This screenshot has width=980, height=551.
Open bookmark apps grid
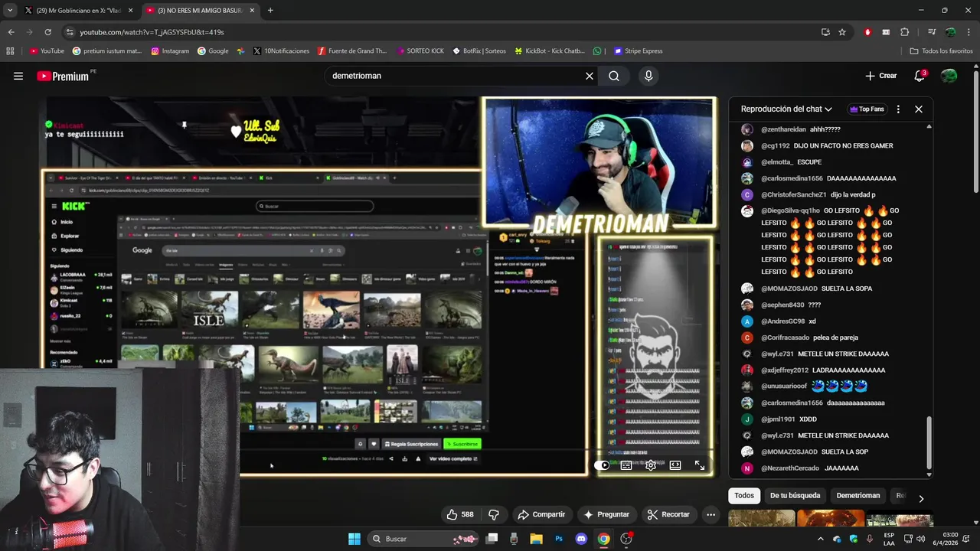pos(10,51)
